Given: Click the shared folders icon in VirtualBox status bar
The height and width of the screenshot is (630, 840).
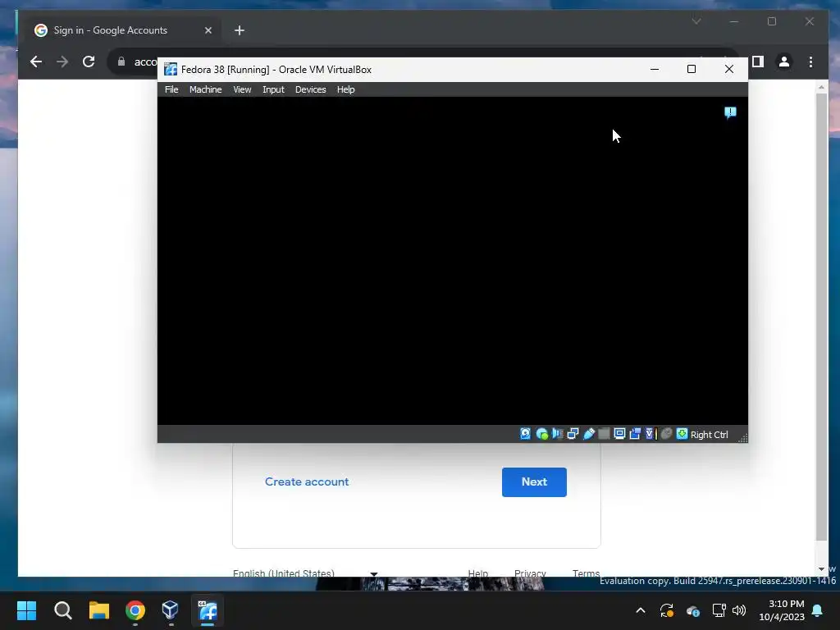Looking at the screenshot, I should (604, 434).
